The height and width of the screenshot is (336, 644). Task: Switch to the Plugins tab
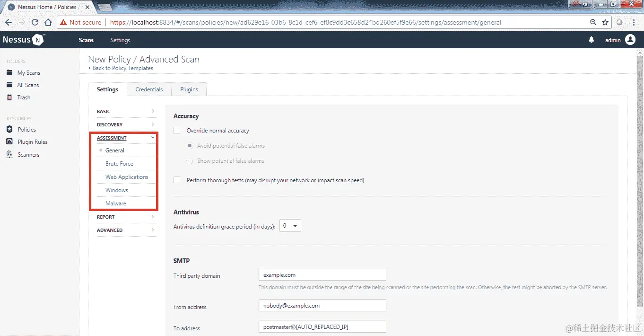189,89
